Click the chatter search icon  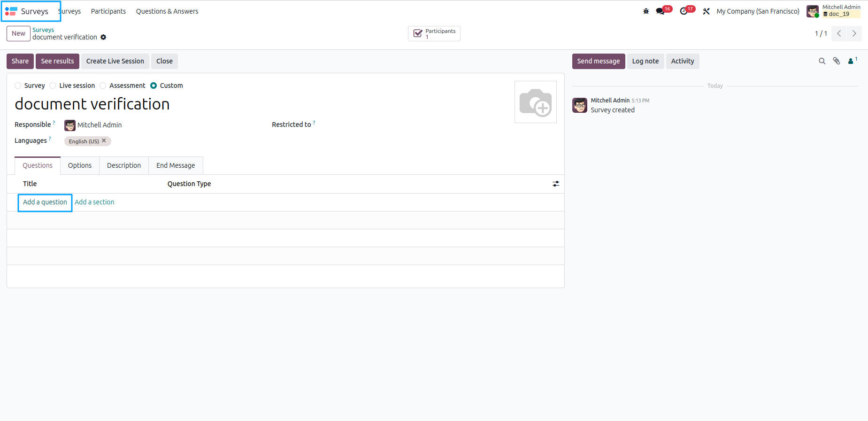click(x=822, y=61)
